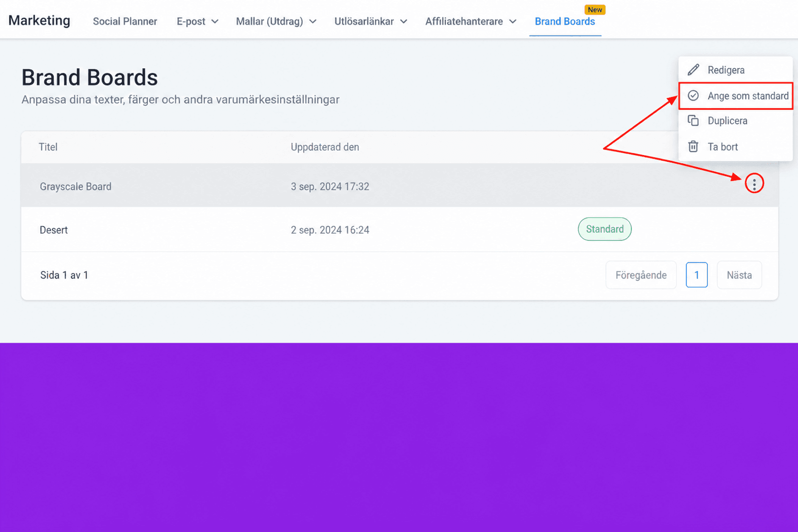Viewport: 798px width, 532px height.
Task: Expand the Mallar (Utdrag) dropdown
Action: coord(276,21)
